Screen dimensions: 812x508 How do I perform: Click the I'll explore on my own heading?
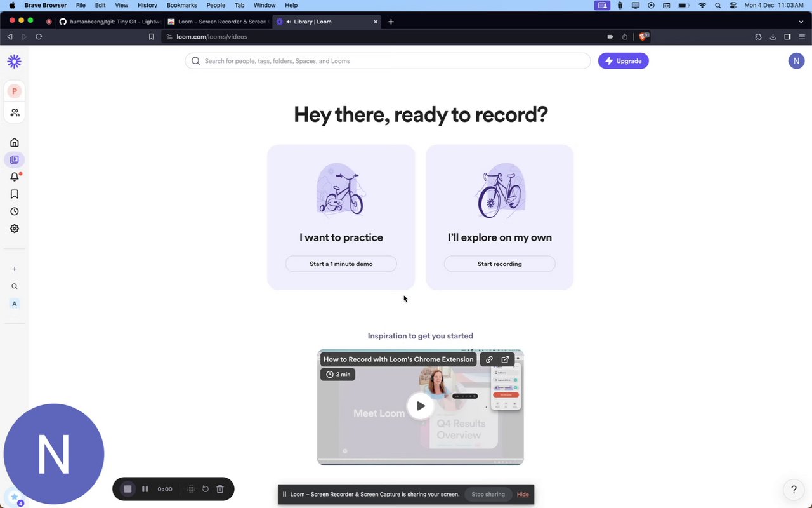[500, 237]
